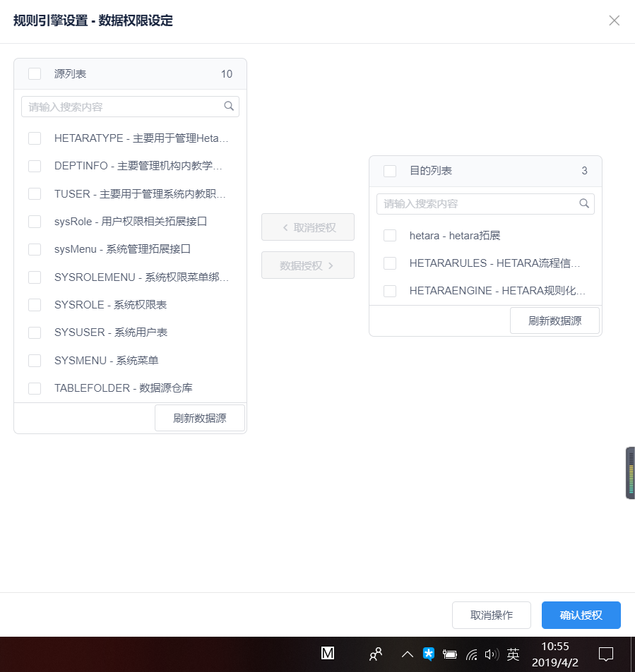Click the search input of 源列表

[x=120, y=106]
